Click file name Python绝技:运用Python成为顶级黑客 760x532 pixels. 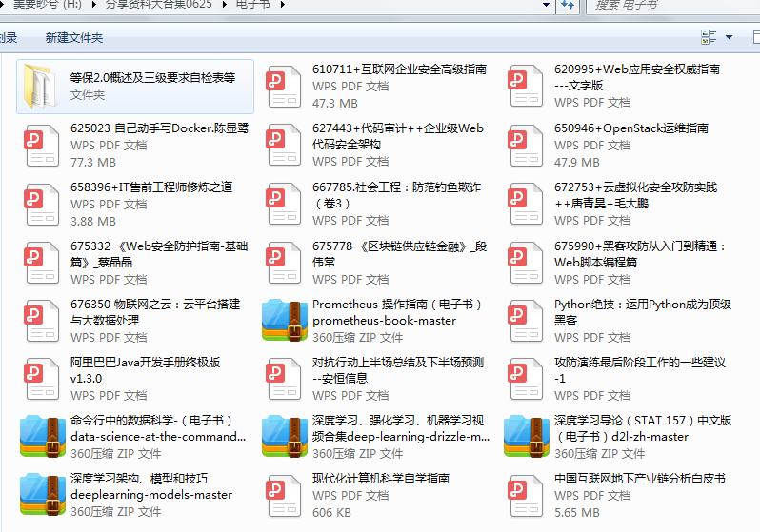click(643, 312)
